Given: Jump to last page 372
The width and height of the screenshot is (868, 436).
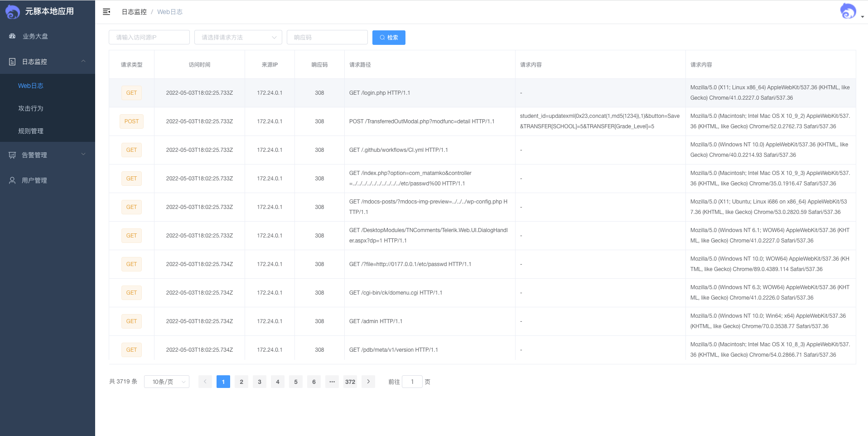Looking at the screenshot, I should pyautogui.click(x=350, y=382).
